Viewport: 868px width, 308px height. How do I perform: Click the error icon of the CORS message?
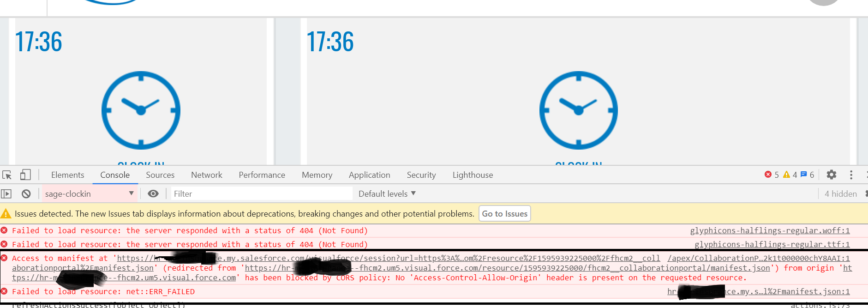pos(4,258)
